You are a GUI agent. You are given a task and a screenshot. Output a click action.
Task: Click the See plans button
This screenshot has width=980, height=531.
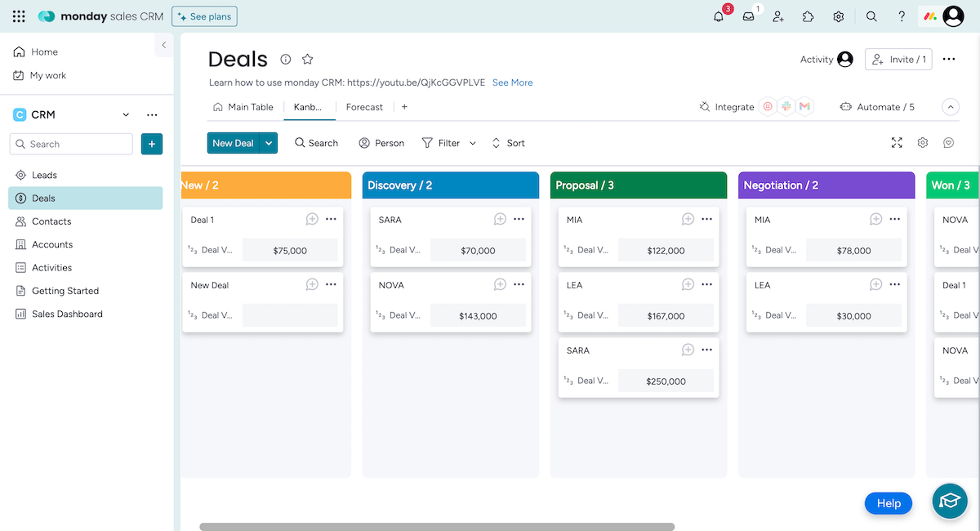[x=204, y=16]
